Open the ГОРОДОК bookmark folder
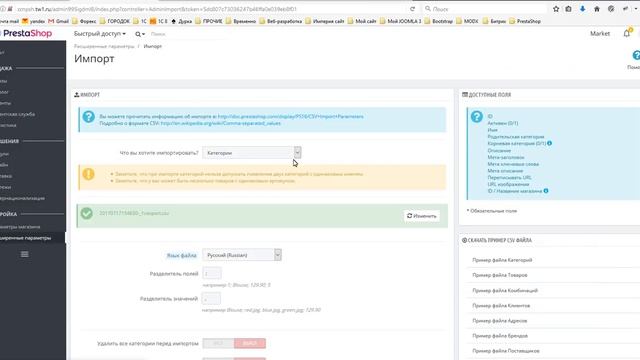 click(115, 21)
